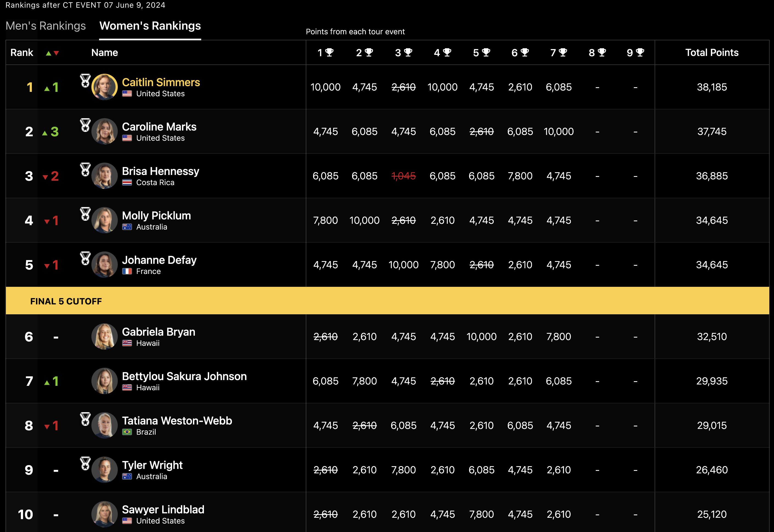Open Brisa Hennessy name link
Image resolution: width=774 pixels, height=532 pixels.
tap(161, 171)
